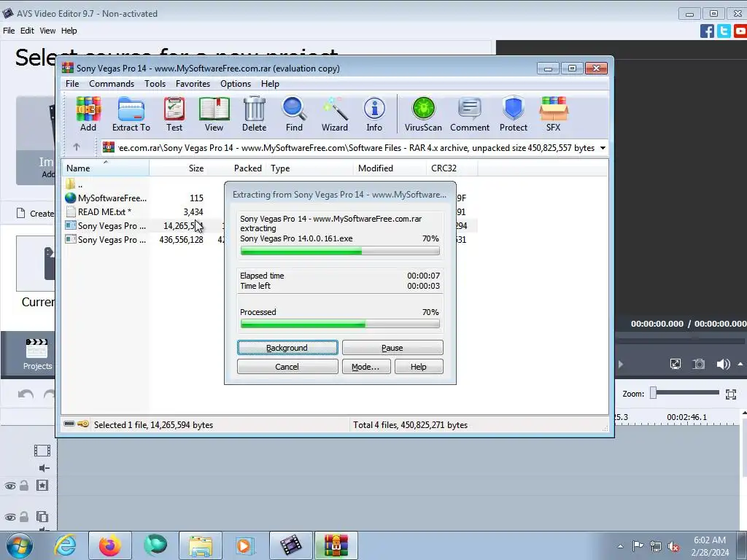Click AVS snapshot camera icon
This screenshot has width=747, height=560.
click(698, 365)
